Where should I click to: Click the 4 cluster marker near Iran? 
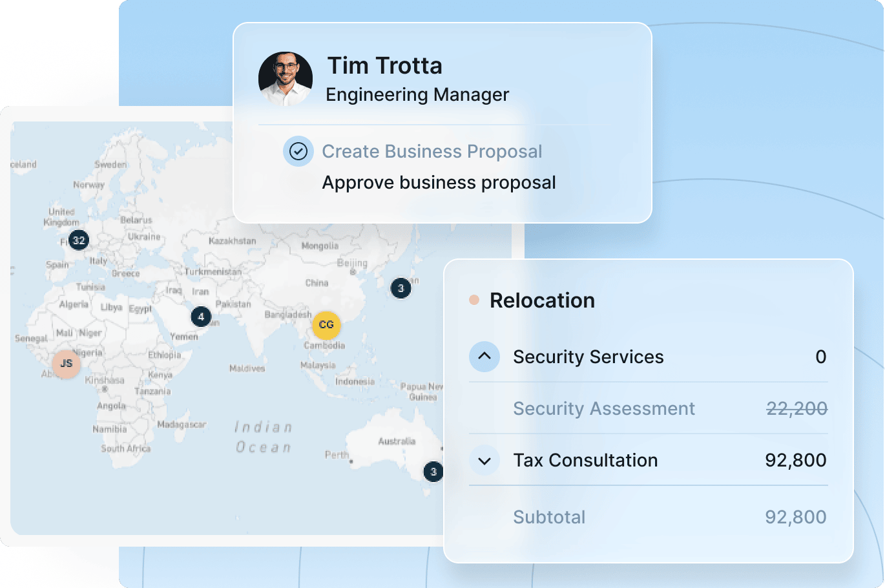201,317
